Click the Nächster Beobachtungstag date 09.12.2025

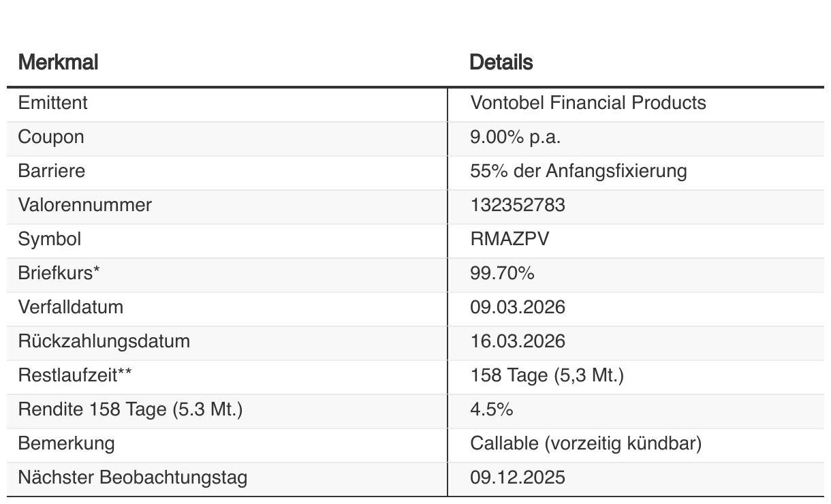click(x=518, y=477)
